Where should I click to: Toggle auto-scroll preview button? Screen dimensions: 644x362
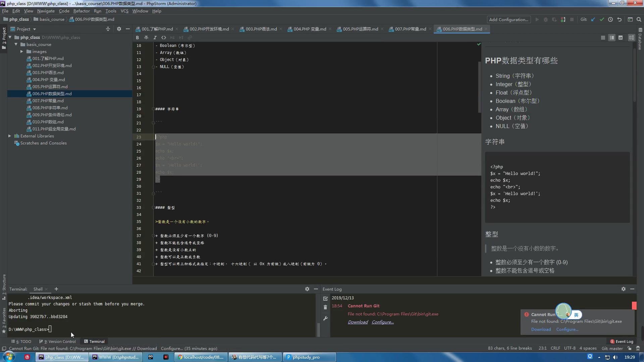pos(631,38)
